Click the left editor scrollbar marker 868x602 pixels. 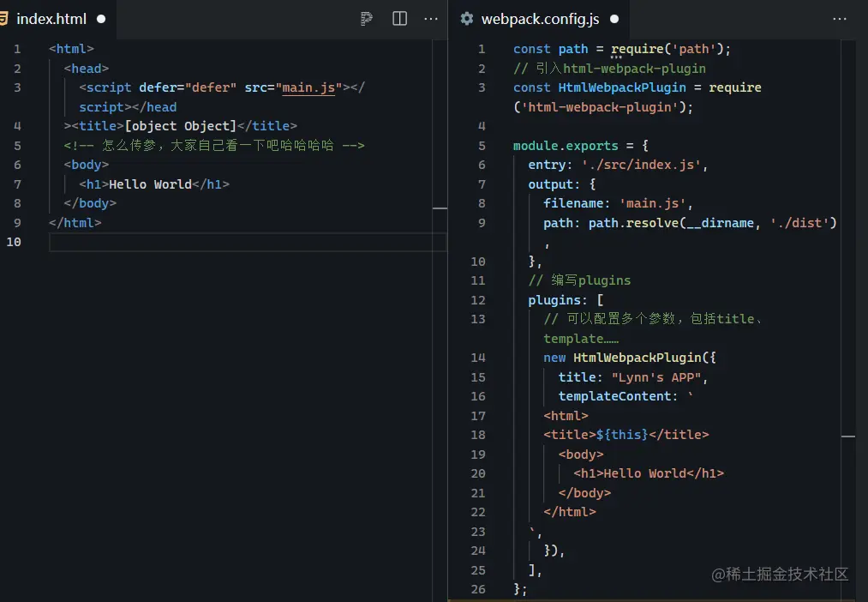(440, 208)
